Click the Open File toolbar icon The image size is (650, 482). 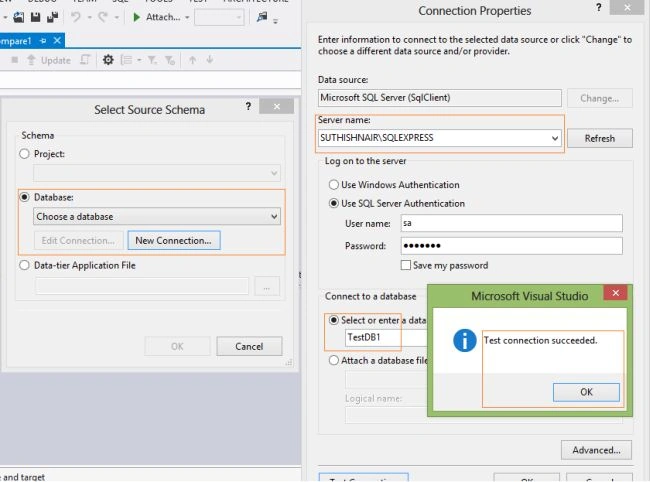[x=18, y=17]
